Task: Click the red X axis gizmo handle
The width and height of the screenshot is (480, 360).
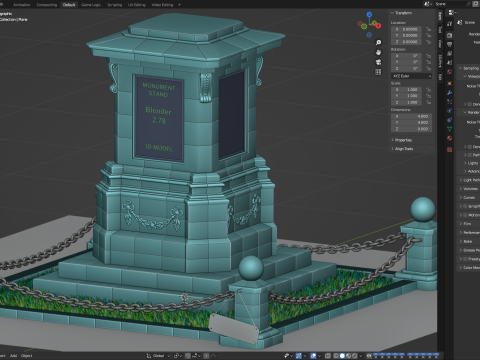Action: 378,25
